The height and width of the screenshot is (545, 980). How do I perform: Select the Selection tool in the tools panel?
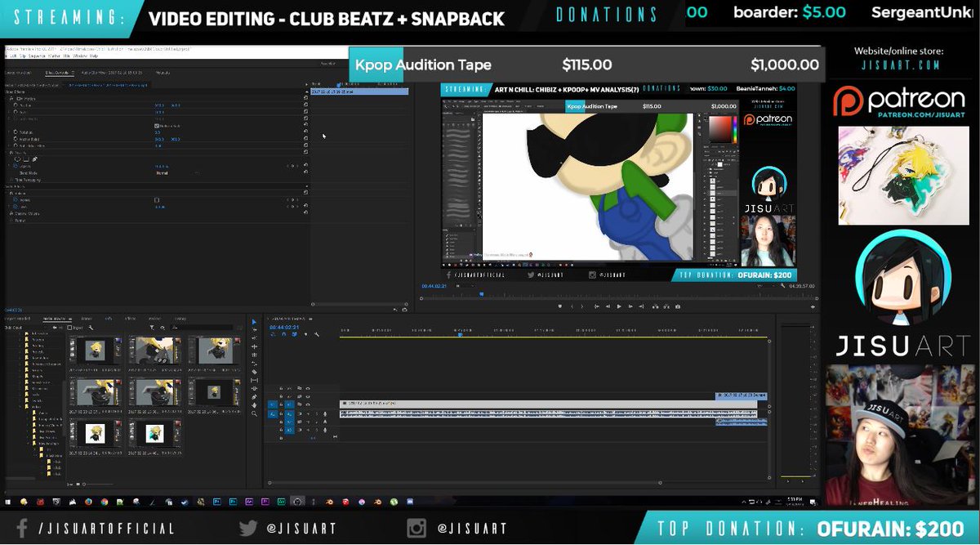pyautogui.click(x=254, y=322)
